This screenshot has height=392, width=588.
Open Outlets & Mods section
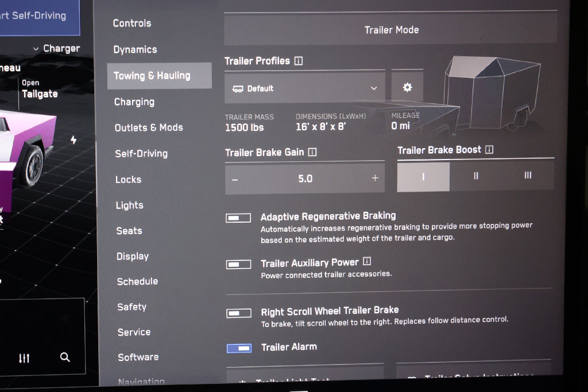coord(149,127)
